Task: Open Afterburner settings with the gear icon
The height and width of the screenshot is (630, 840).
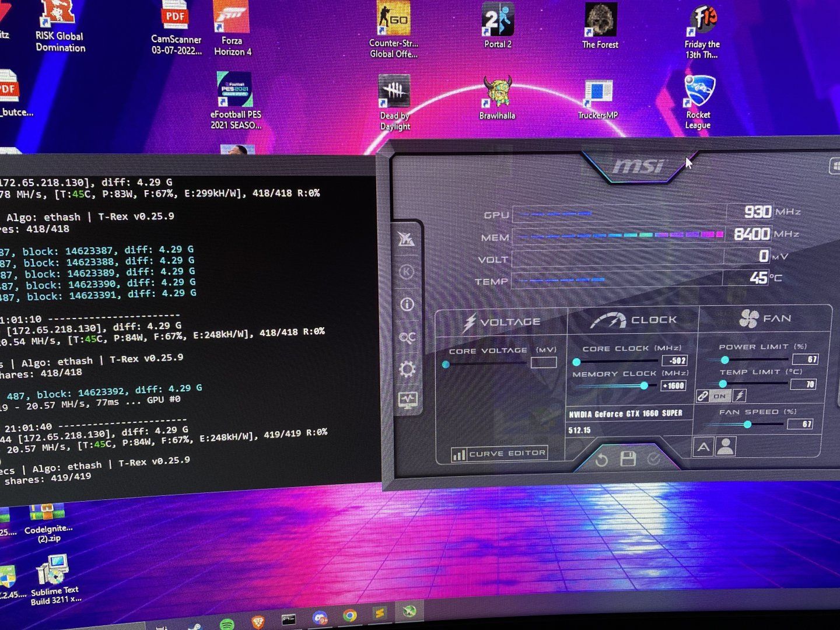Action: pyautogui.click(x=407, y=369)
